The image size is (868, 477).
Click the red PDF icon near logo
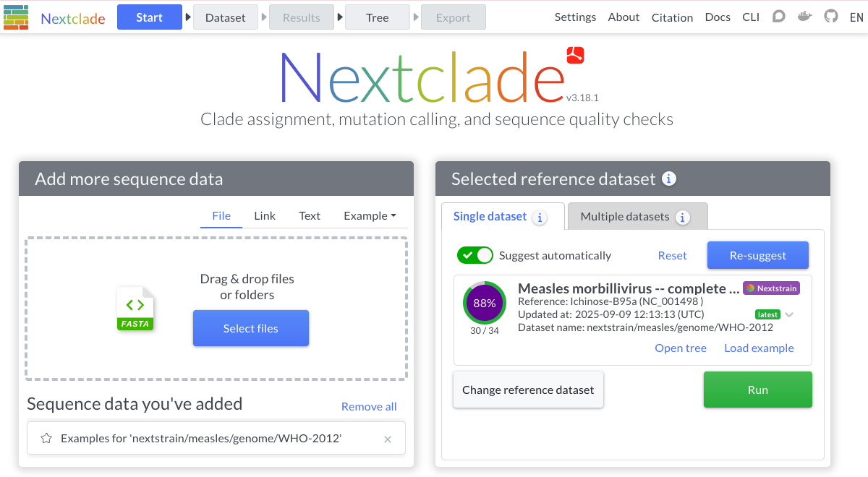tap(575, 55)
